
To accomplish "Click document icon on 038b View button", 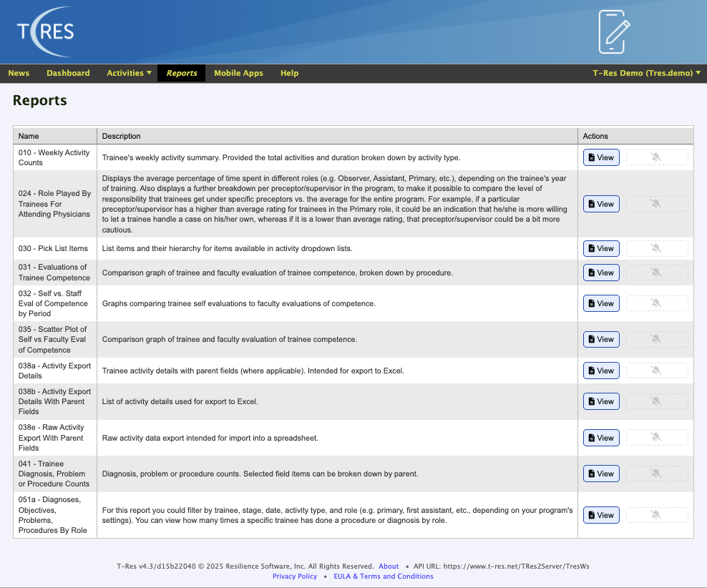I will coord(591,401).
